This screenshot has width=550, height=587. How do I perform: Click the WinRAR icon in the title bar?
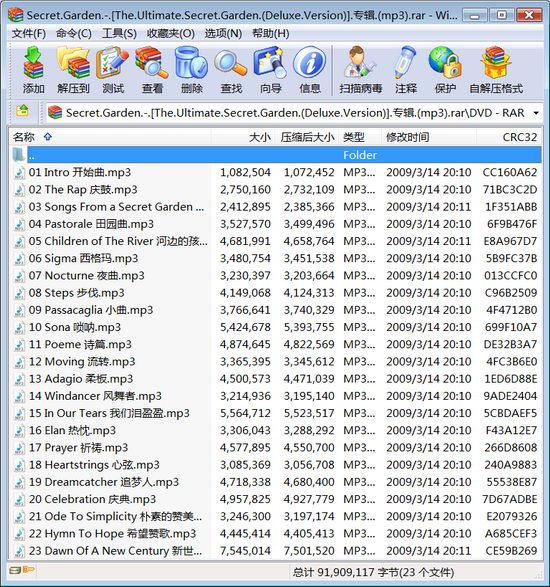point(15,15)
